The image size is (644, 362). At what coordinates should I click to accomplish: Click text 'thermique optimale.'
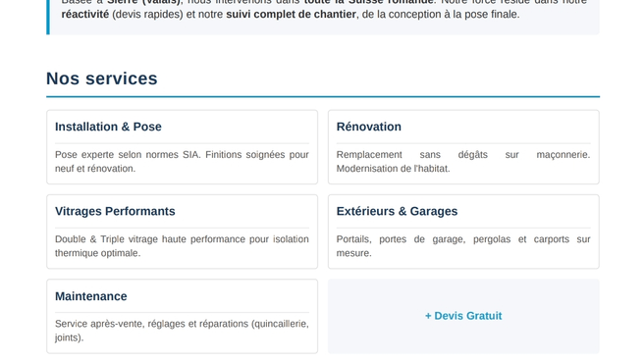(98, 253)
